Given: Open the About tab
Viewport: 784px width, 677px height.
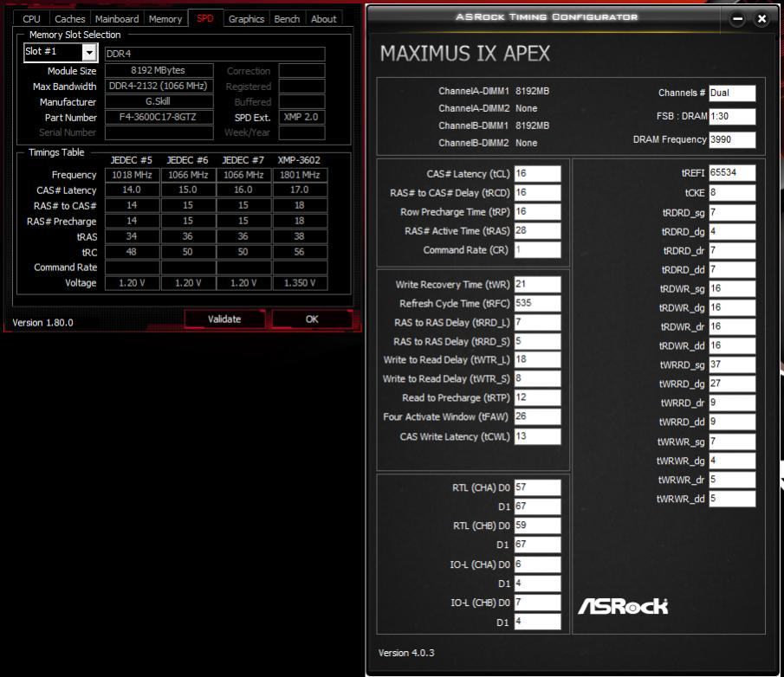Looking at the screenshot, I should (x=323, y=19).
